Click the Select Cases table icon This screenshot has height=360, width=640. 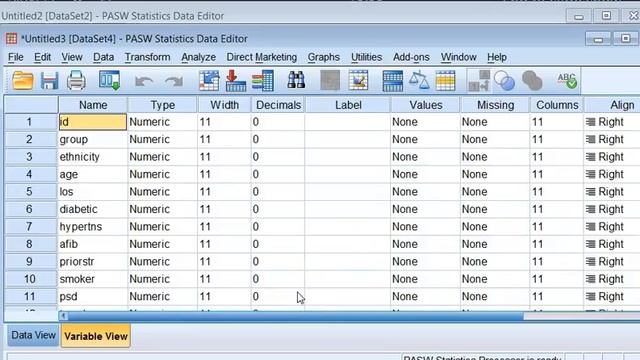[x=445, y=80]
